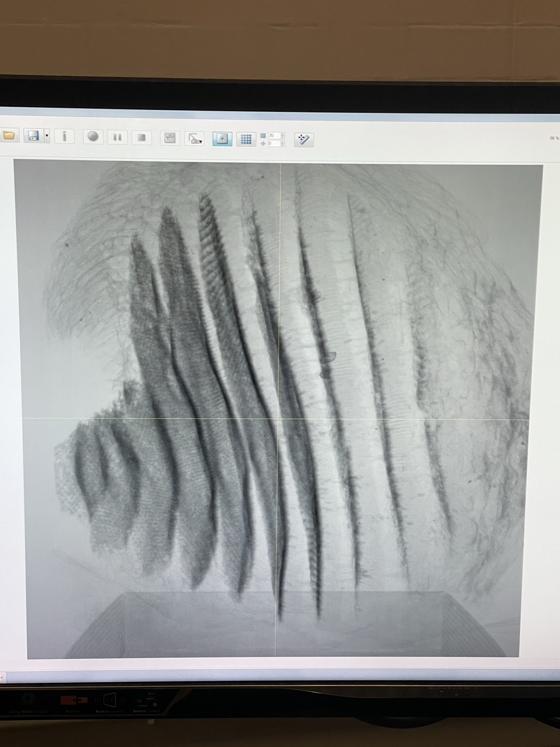Pause the acquisition with the pause button
Image resolution: width=560 pixels, height=747 pixels.
pyautogui.click(x=117, y=137)
